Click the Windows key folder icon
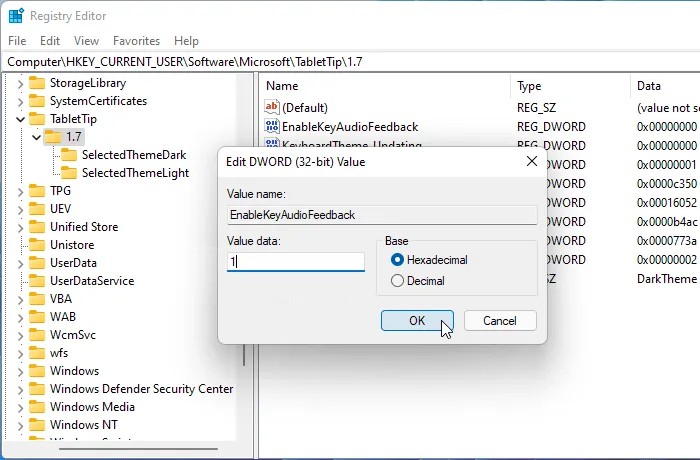The image size is (700, 460). click(x=37, y=371)
